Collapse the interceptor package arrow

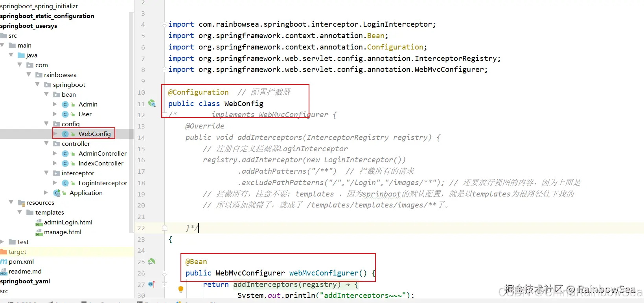click(46, 173)
